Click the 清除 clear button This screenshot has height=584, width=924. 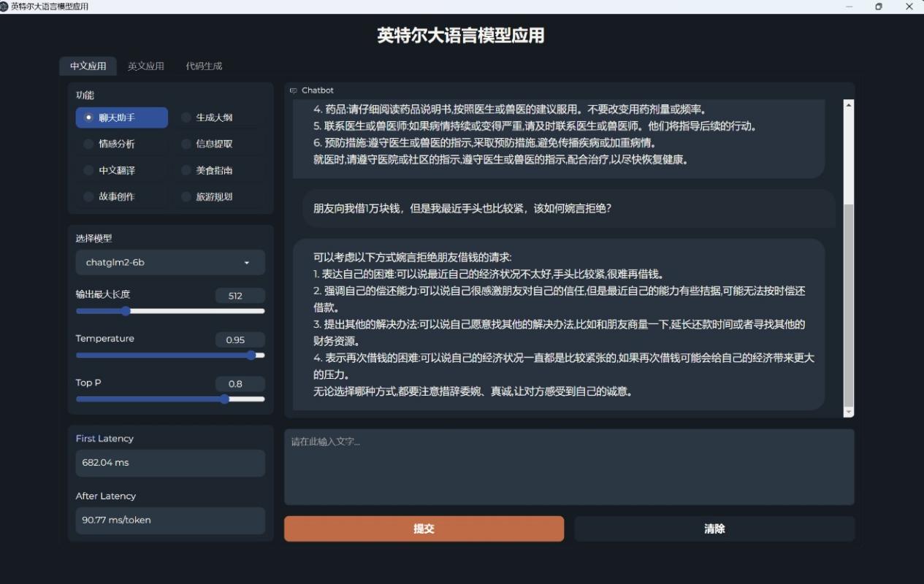[714, 528]
